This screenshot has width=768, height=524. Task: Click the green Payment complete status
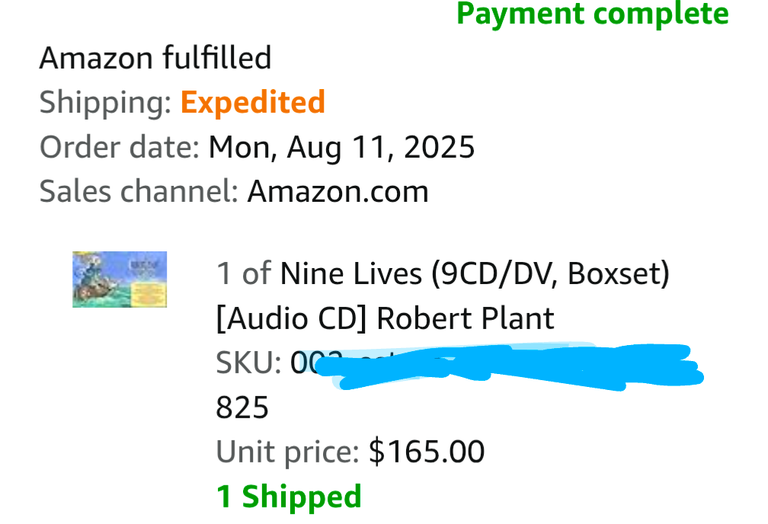(x=593, y=14)
